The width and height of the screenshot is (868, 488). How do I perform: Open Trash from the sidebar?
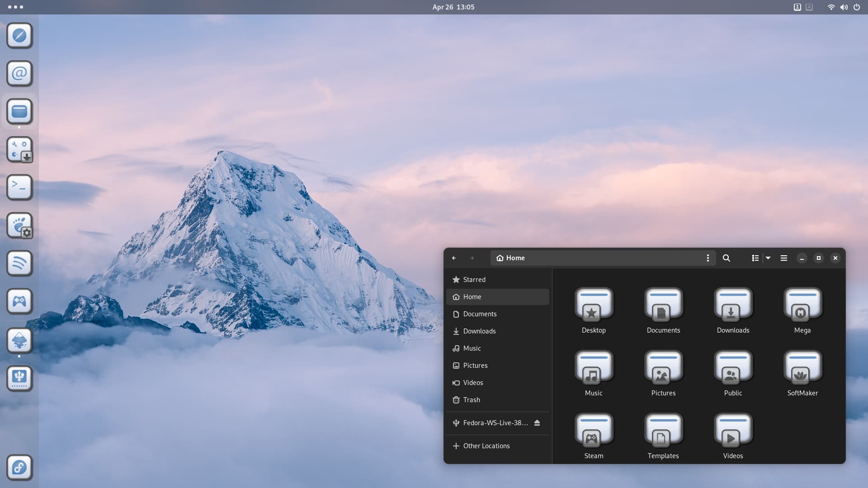pos(471,400)
